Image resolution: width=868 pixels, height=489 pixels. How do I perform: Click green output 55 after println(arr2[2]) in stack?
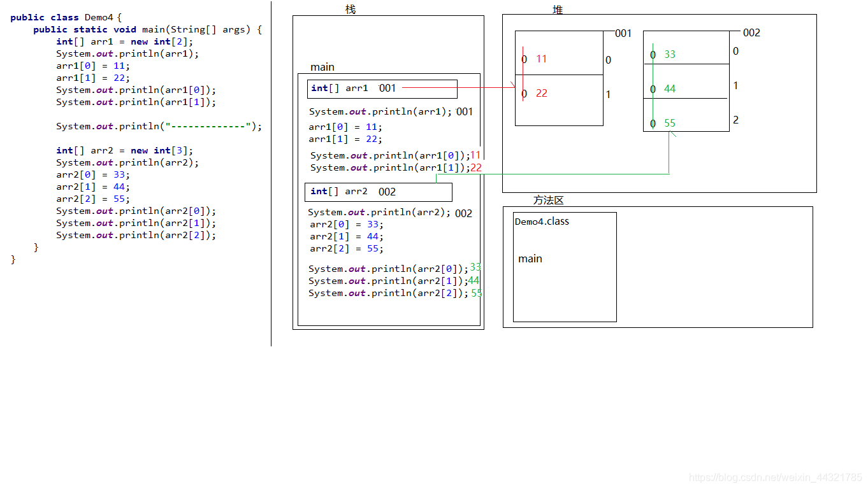(x=477, y=293)
